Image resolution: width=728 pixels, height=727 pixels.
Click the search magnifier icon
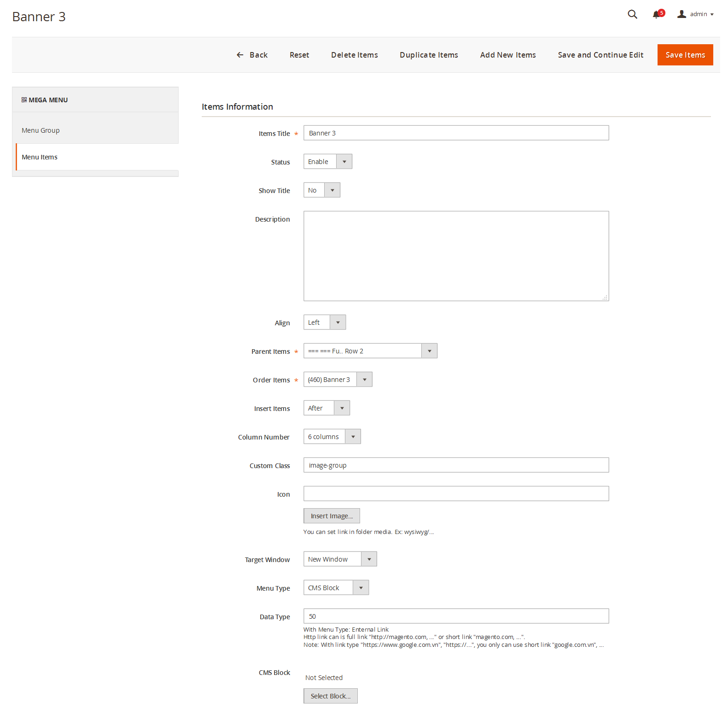tap(632, 14)
